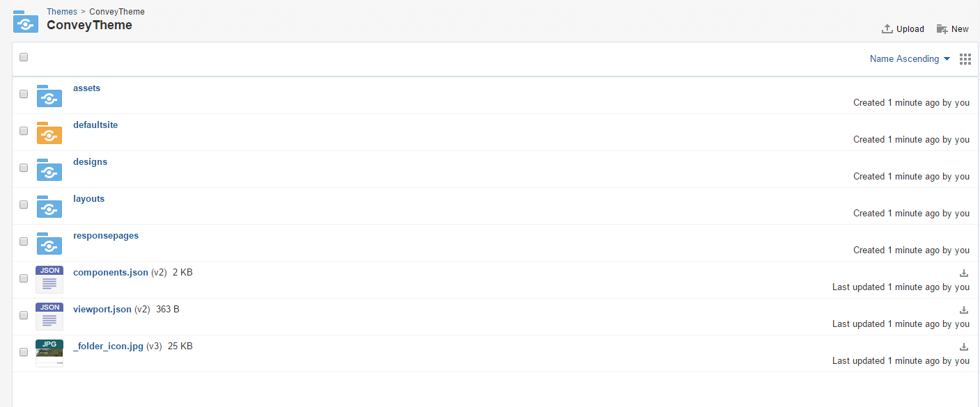Click the assets folder icon

click(49, 96)
